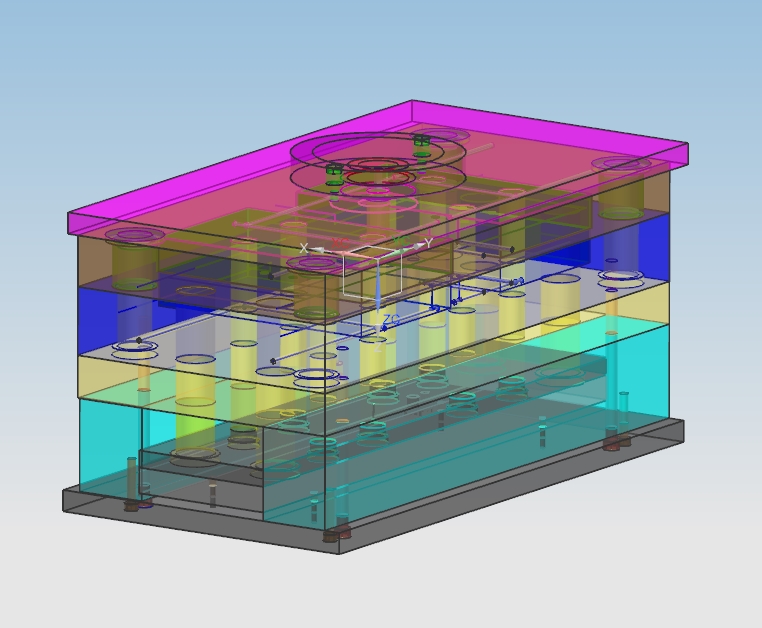Select the pale yellow support plate
Image resolution: width=762 pixels, height=628 pixels.
[x=107, y=379]
